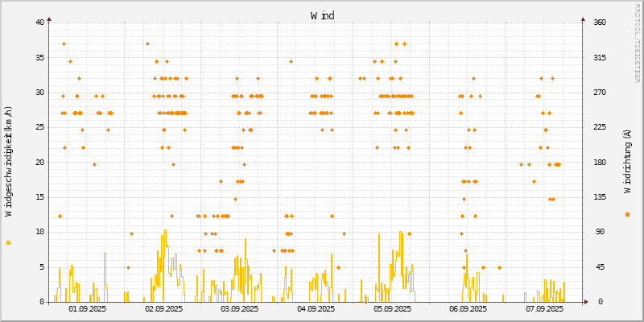Pick the 07.09.2025 date label
Screen dimensions: 644x322
click(544, 309)
